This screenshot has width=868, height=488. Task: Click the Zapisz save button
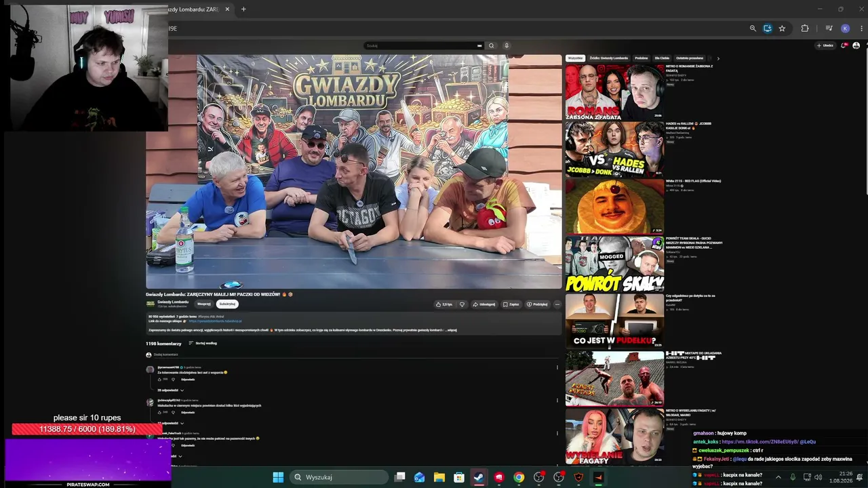point(511,304)
